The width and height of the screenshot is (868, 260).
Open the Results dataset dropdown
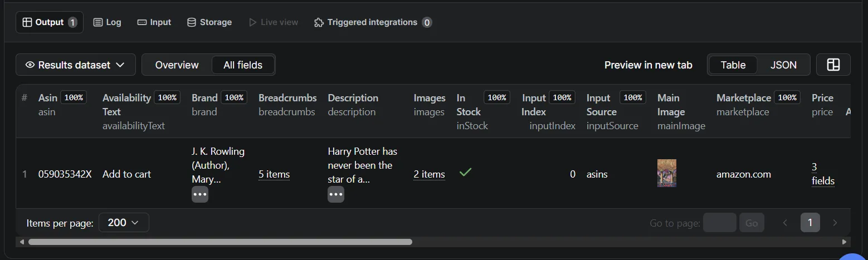(76, 65)
